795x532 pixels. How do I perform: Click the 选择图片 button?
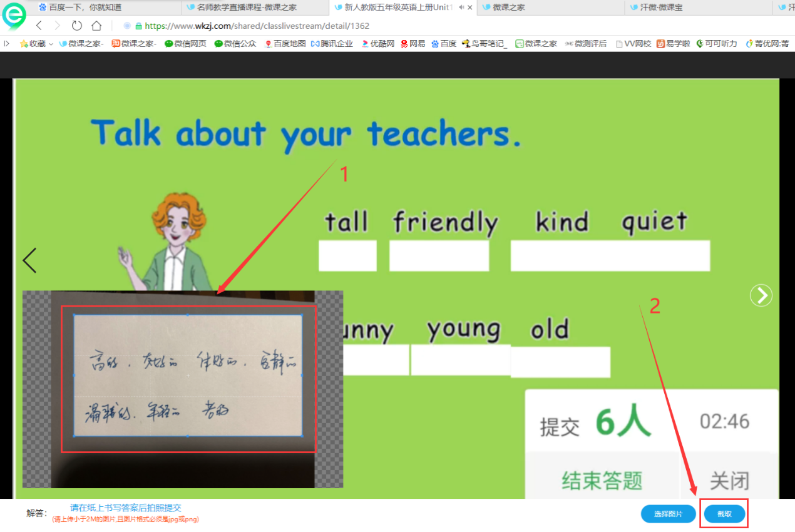click(x=668, y=514)
